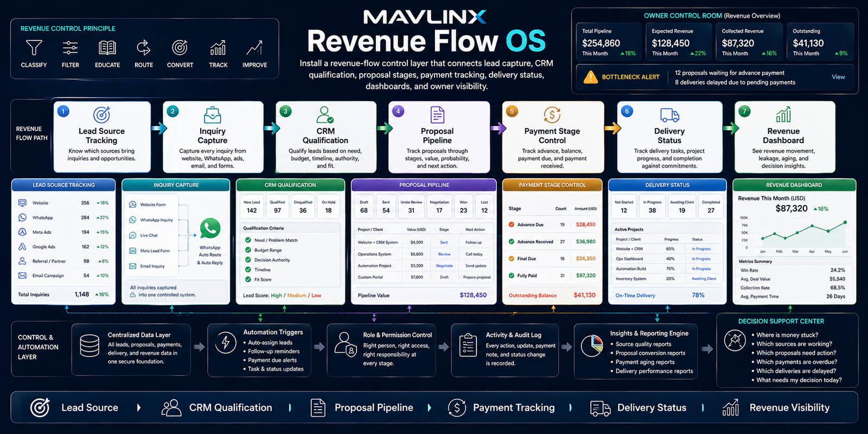Click the Route arrow icon
Screen dimensions: 868x434
143,48
